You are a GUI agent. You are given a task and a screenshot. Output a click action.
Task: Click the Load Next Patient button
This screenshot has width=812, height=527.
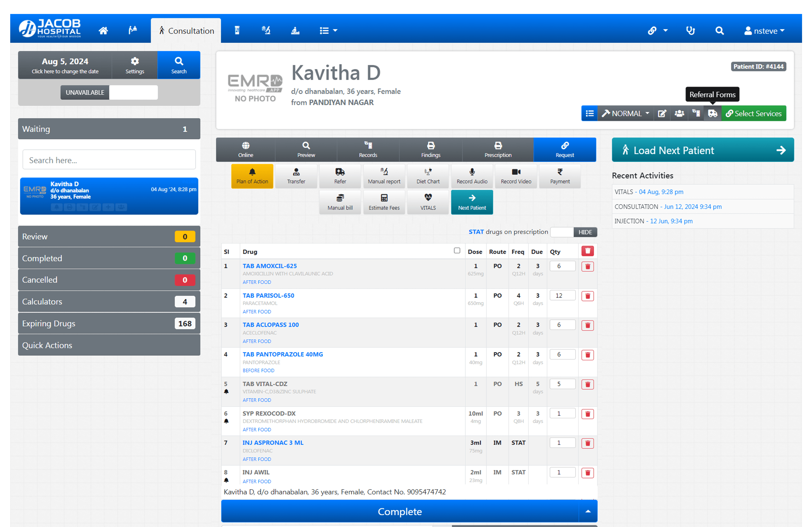702,150
